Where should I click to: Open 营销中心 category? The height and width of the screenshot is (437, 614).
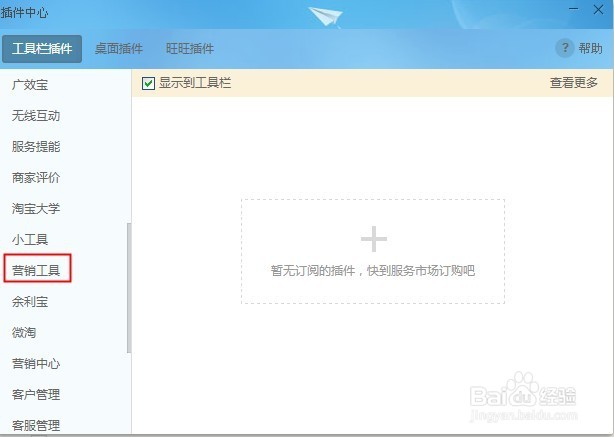click(36, 363)
